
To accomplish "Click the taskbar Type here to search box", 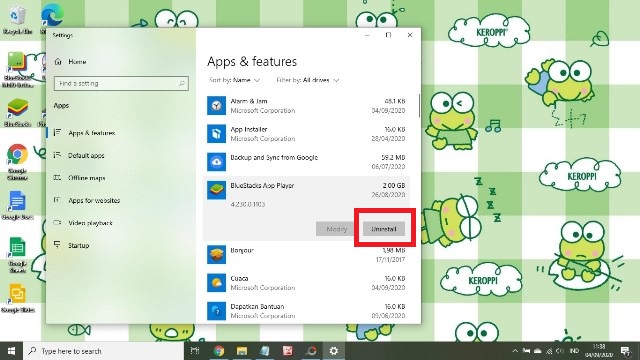I will (104, 351).
